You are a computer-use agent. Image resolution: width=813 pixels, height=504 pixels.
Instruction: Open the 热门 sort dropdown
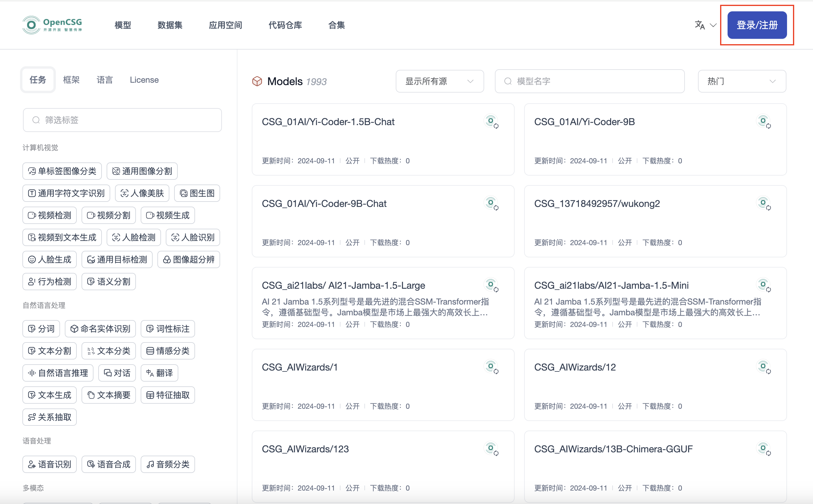(742, 81)
